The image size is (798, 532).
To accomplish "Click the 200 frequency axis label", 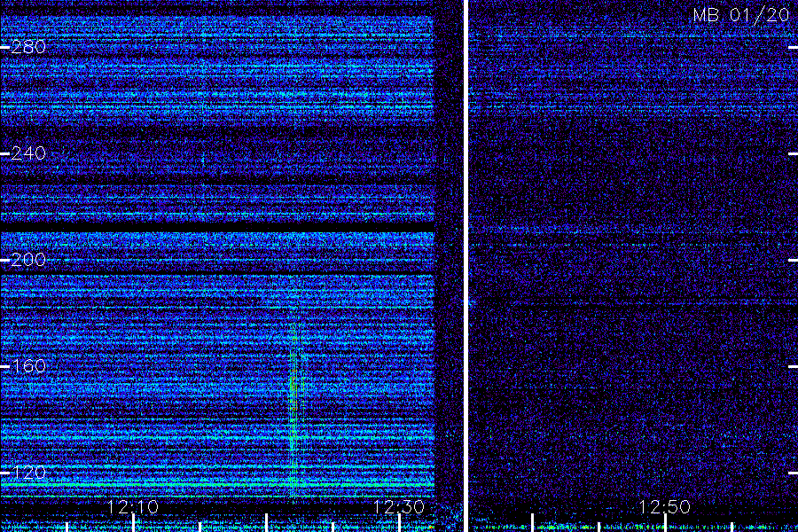I will coord(28,260).
